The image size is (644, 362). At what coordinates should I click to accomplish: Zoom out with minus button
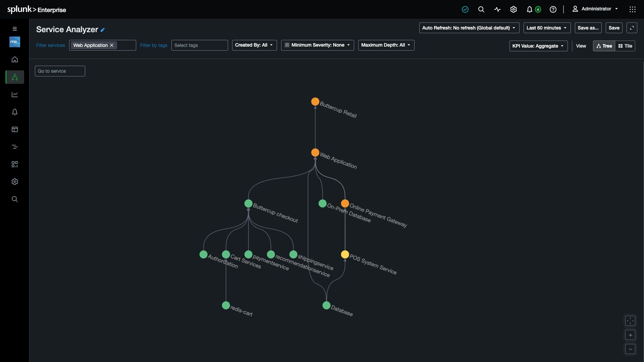[x=630, y=349]
